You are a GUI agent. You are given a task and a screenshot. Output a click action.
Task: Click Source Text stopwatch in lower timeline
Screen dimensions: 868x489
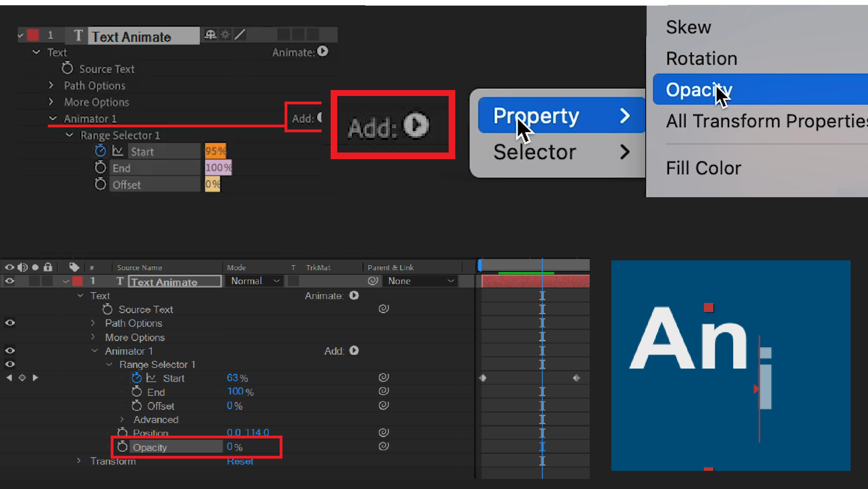[107, 309]
